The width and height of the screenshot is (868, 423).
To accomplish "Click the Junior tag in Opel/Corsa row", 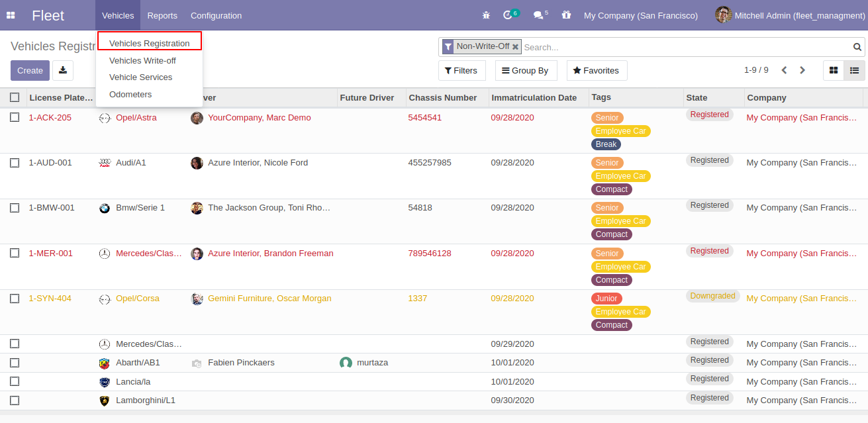I will click(606, 299).
